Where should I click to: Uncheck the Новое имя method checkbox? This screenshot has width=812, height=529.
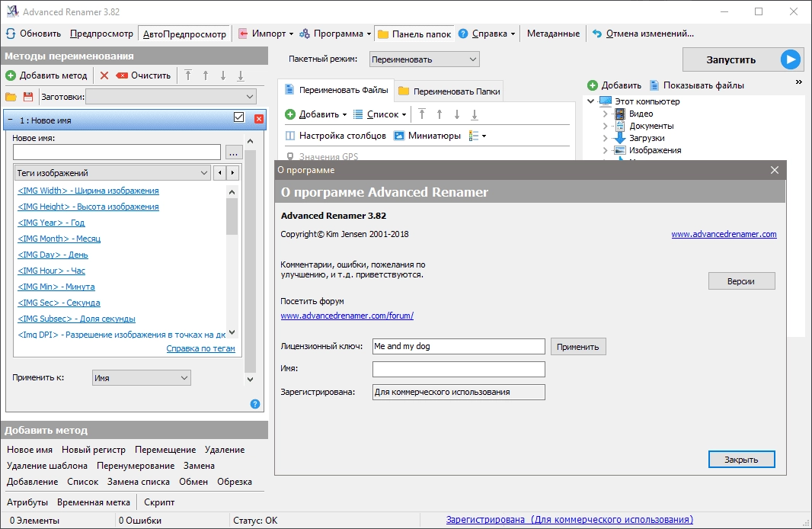[x=238, y=117]
